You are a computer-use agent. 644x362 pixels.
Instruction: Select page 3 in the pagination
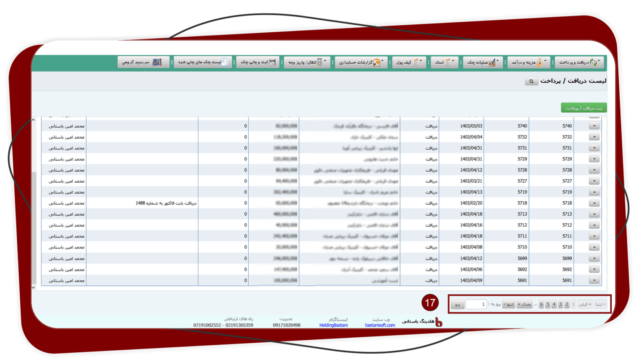[x=561, y=304]
